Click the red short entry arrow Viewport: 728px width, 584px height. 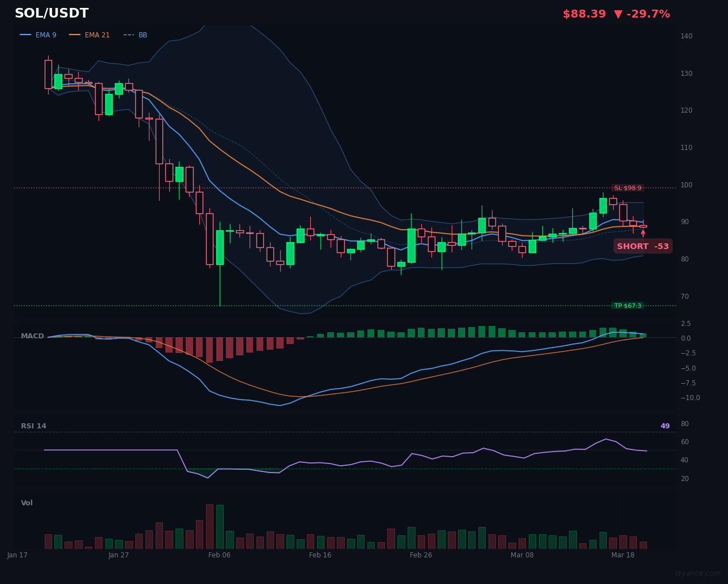click(644, 233)
